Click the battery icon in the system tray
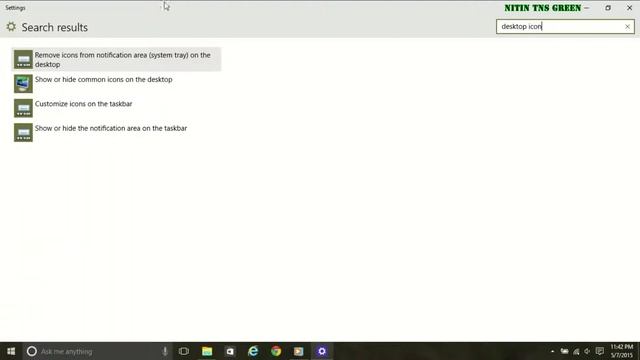 (x=564, y=351)
